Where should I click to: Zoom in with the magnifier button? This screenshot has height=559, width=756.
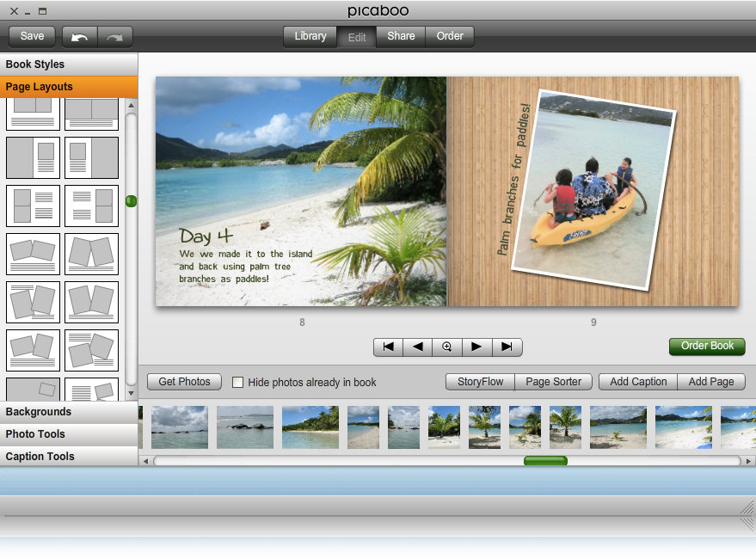coord(447,347)
